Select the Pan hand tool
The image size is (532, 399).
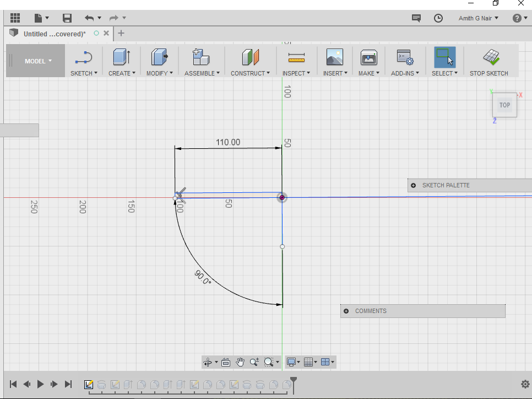240,362
